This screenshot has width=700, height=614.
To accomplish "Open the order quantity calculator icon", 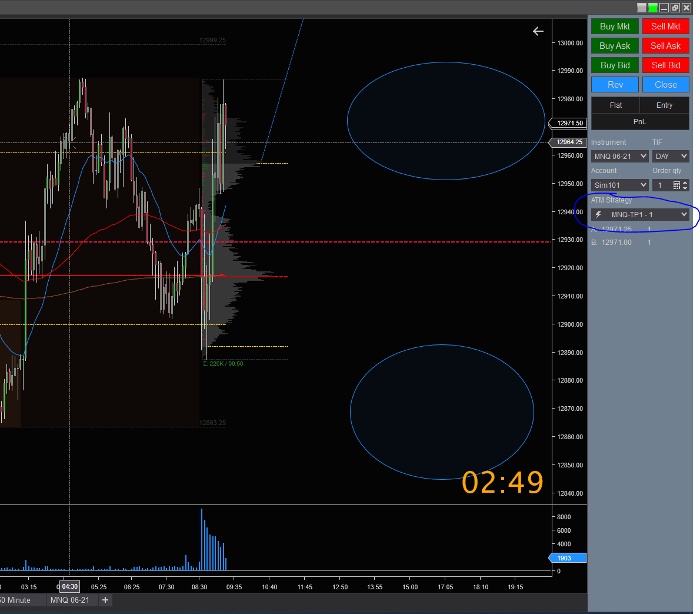I will tap(677, 185).
